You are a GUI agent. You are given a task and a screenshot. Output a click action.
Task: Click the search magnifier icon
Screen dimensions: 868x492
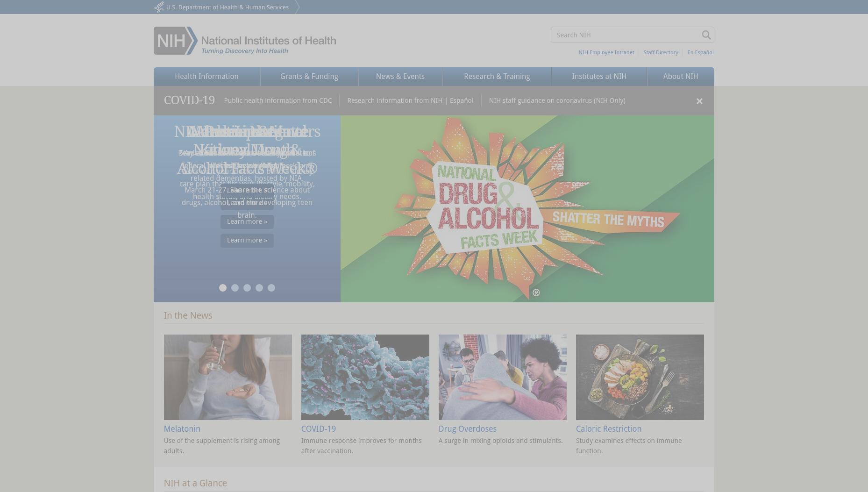(706, 35)
